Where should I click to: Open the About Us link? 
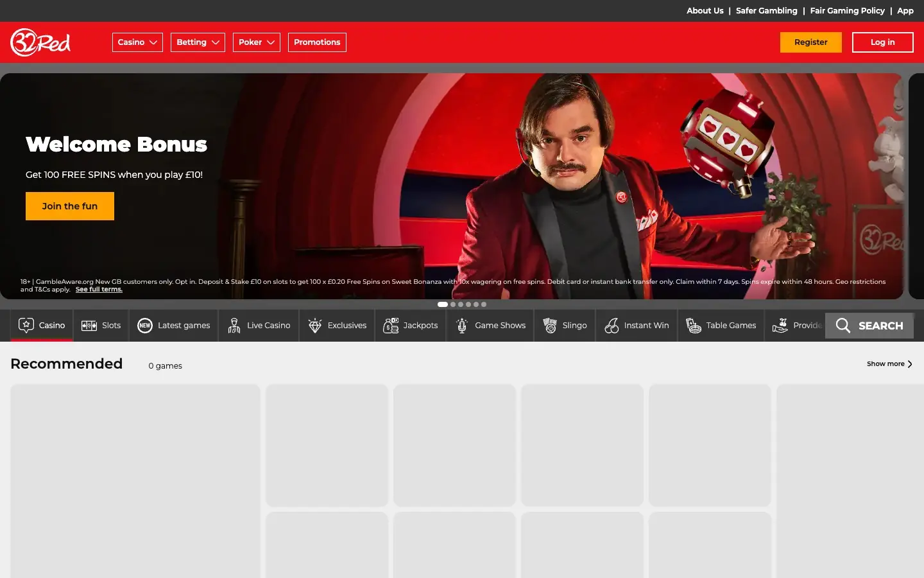coord(705,11)
